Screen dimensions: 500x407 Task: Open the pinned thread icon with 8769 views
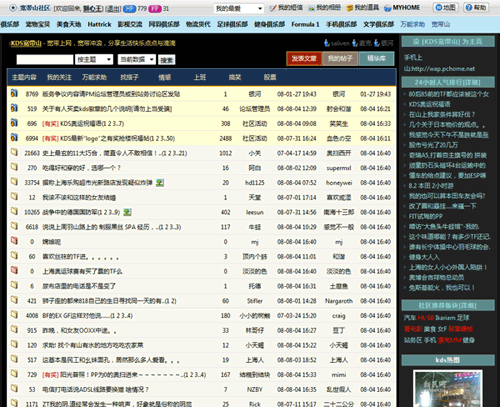14,93
